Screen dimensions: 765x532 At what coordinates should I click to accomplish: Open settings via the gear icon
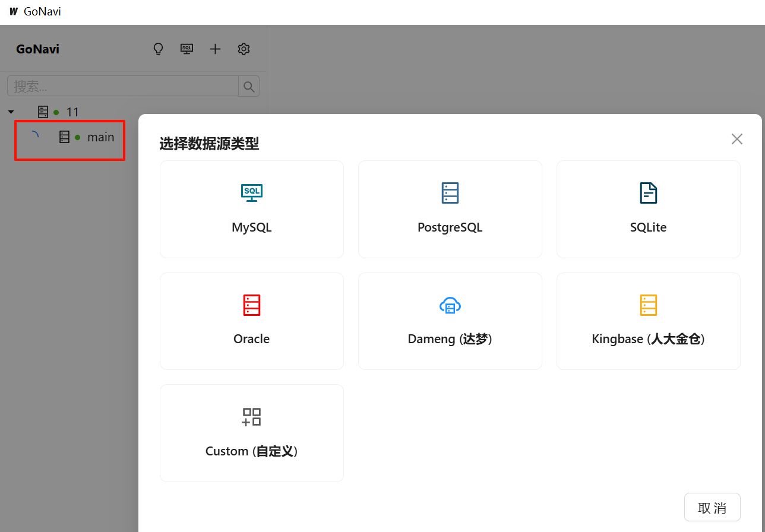244,49
